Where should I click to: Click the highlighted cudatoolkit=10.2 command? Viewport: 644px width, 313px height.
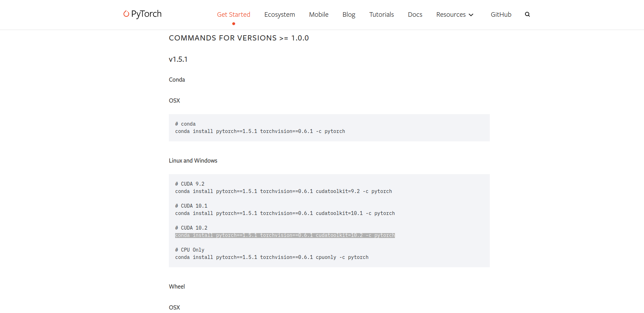pos(285,235)
